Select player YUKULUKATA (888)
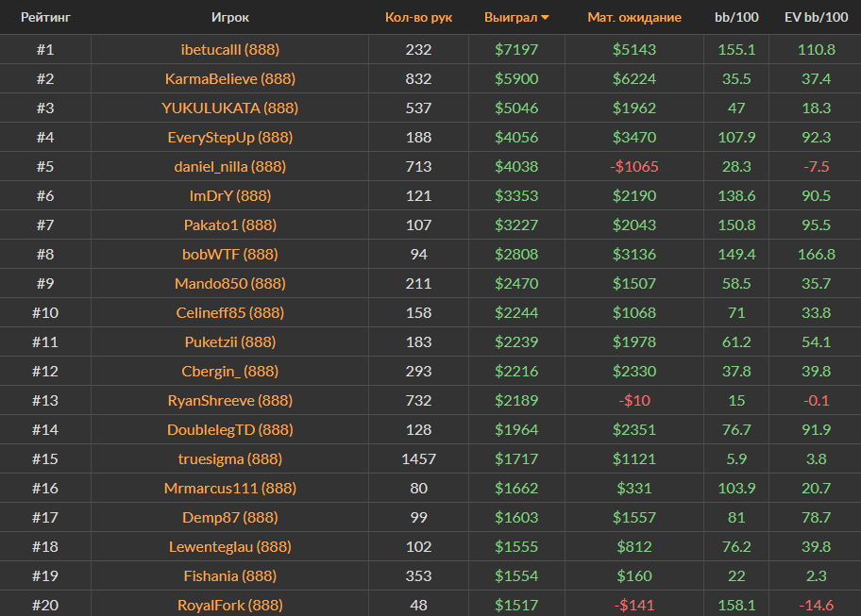This screenshot has width=861, height=616. [x=229, y=108]
